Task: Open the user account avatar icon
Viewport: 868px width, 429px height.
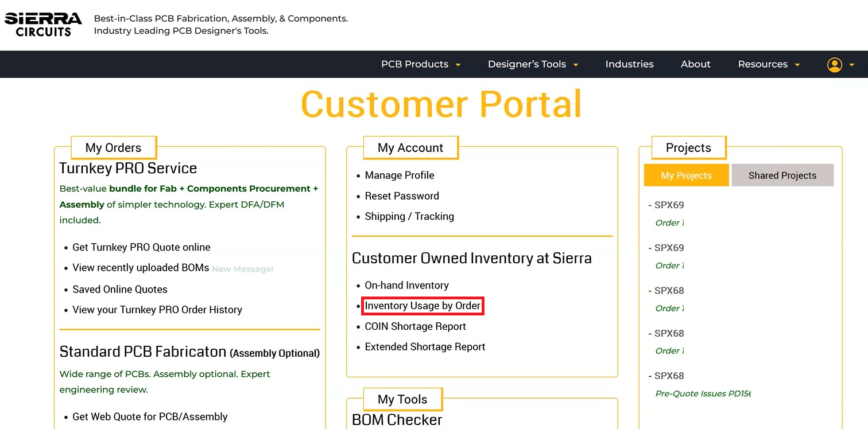Action: [x=834, y=65]
